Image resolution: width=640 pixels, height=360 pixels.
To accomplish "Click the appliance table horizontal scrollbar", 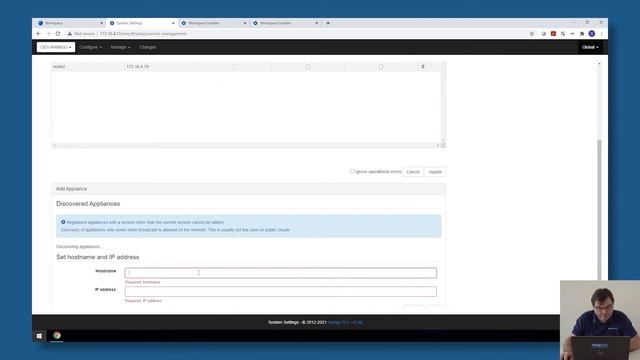I will (246, 145).
